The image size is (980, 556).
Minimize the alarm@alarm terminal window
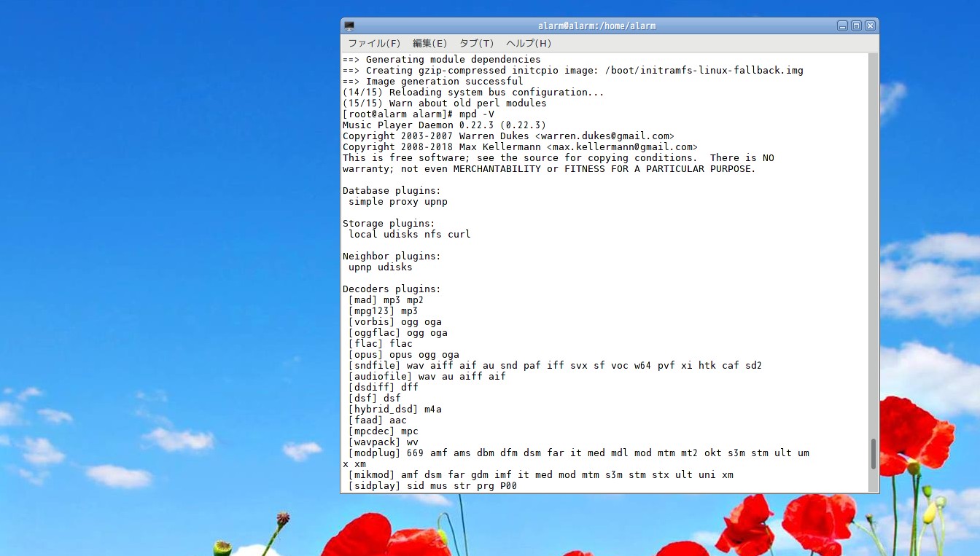pyautogui.click(x=842, y=26)
